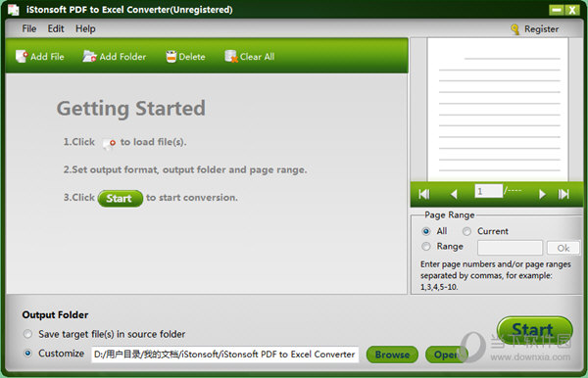The image size is (588, 378).
Task: Click the Open output folder button
Action: point(446,354)
